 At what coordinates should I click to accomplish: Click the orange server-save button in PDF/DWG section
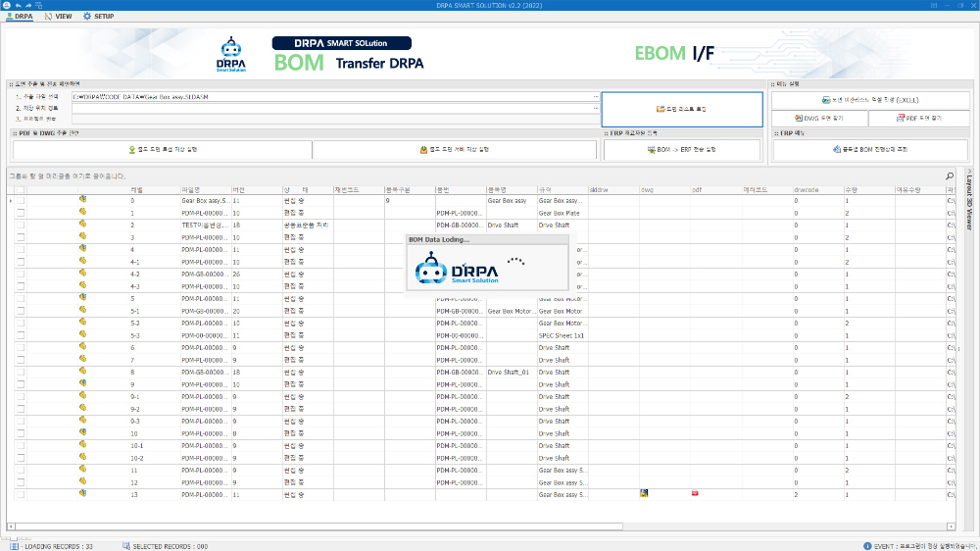[455, 150]
